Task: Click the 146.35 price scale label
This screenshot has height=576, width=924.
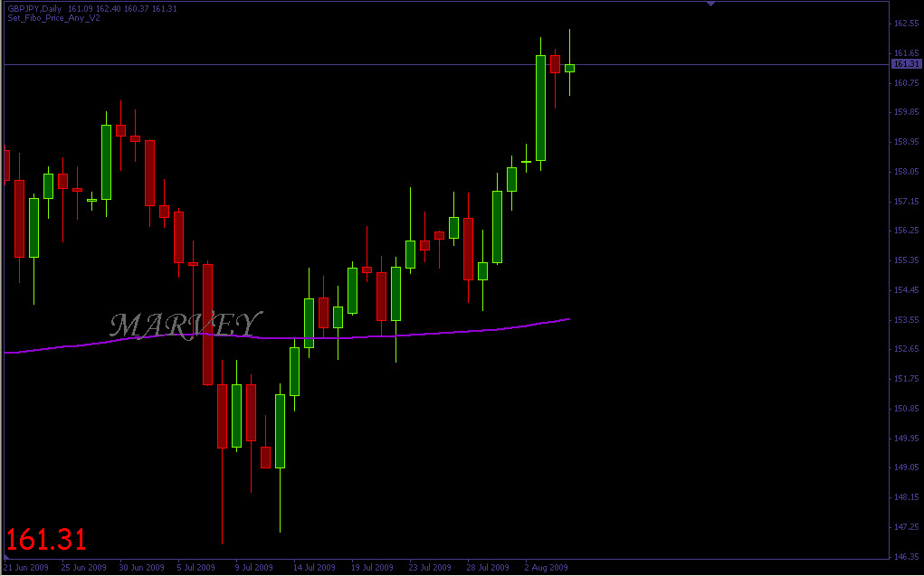Action: (x=906, y=556)
